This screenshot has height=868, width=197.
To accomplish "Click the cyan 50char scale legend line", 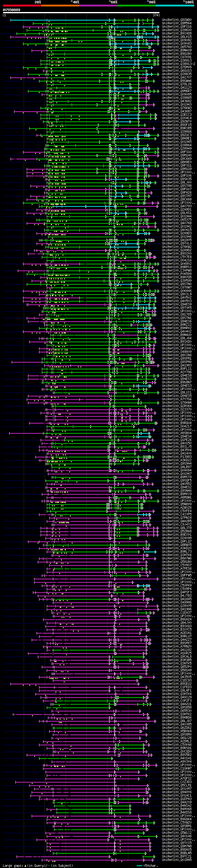I will click(139, 865).
